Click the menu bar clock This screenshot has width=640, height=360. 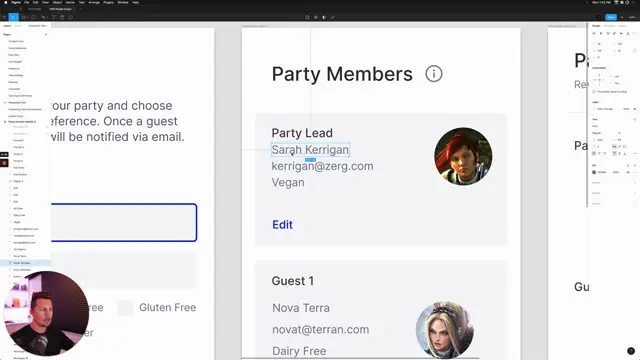601,2
